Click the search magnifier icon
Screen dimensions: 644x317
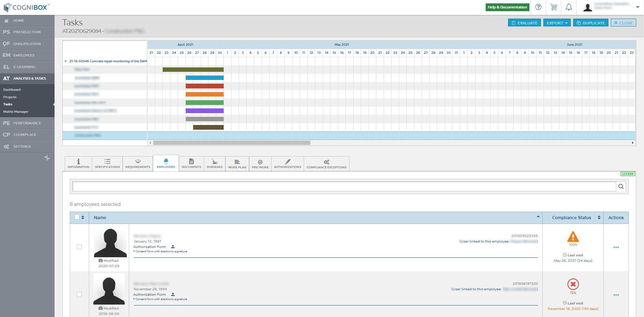(x=621, y=186)
